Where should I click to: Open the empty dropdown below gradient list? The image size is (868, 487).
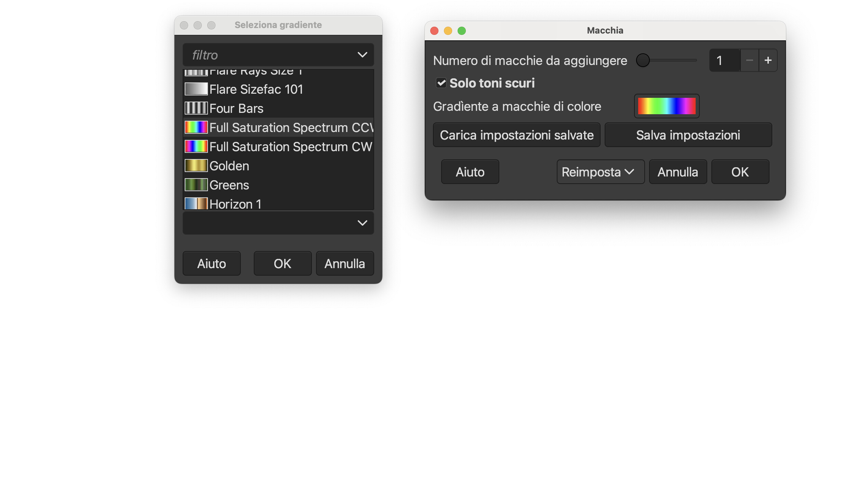362,223
